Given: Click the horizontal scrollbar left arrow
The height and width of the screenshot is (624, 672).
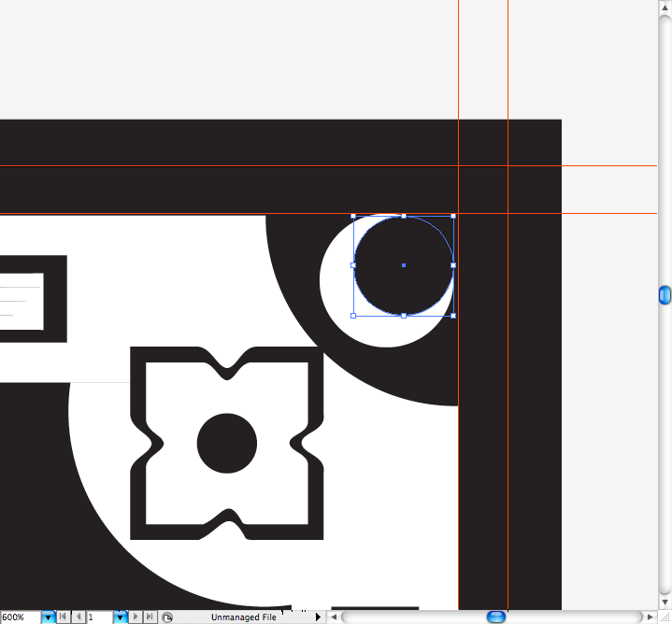Looking at the screenshot, I should click(334, 617).
